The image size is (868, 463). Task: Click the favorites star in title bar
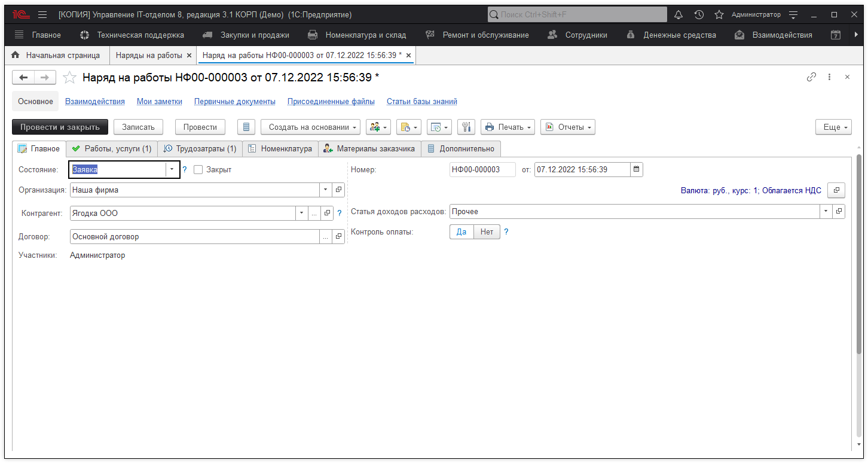pos(719,14)
